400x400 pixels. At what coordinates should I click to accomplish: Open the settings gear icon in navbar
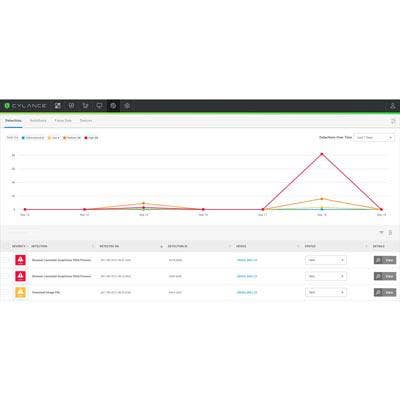click(127, 106)
